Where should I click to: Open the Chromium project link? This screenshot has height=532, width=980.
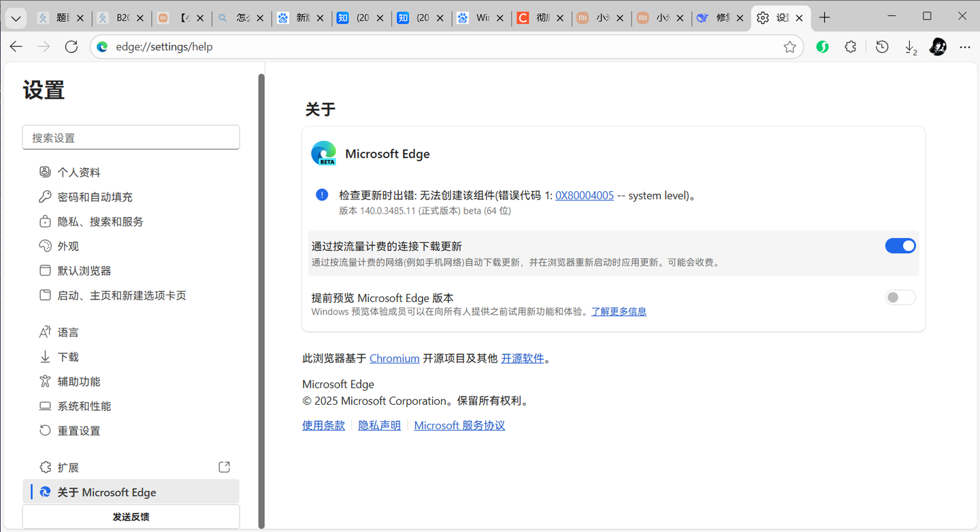coord(394,358)
